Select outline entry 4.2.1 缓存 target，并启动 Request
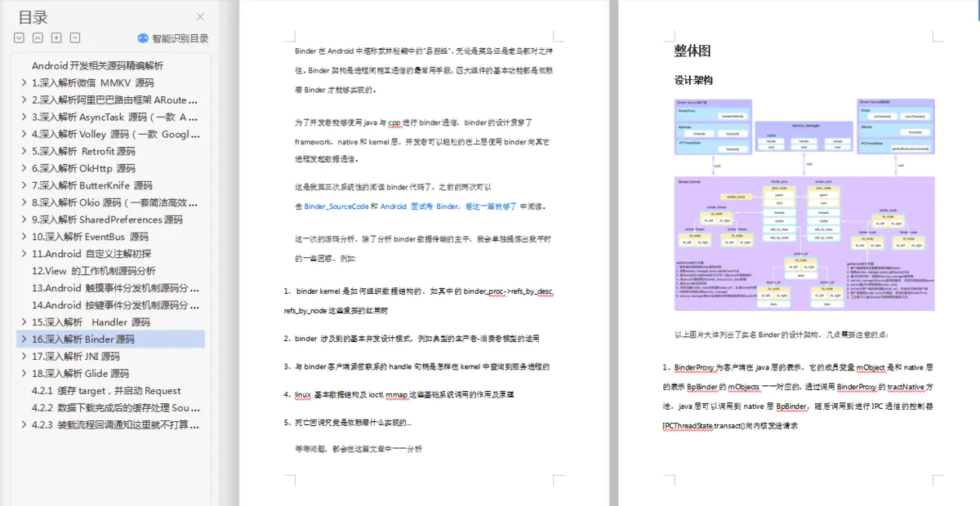980x506 pixels. (106, 391)
